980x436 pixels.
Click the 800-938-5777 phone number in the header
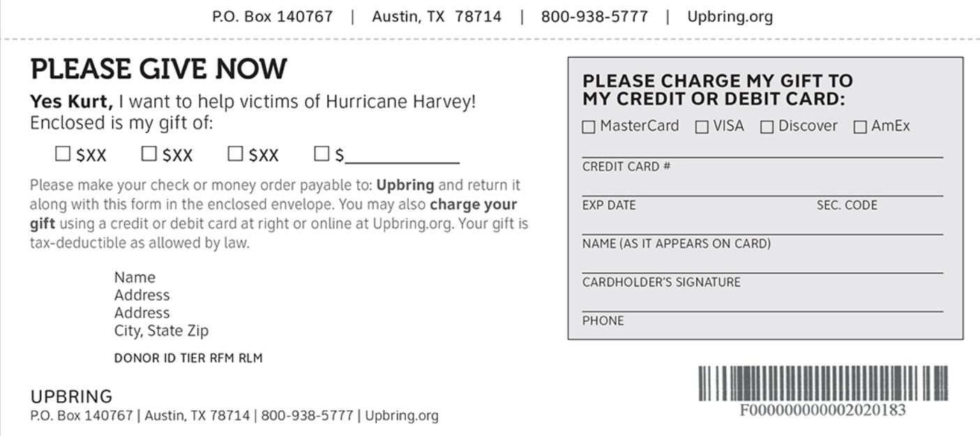coord(594,17)
